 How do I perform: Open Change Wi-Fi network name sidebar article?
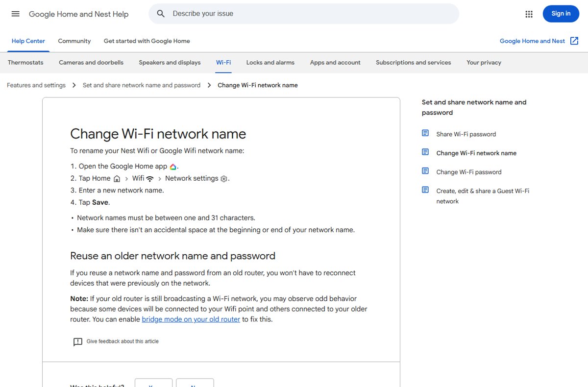click(x=476, y=153)
